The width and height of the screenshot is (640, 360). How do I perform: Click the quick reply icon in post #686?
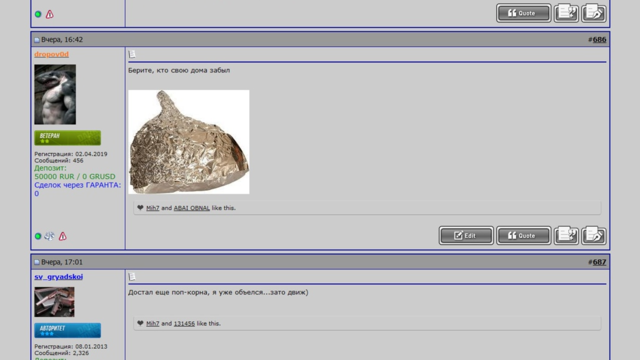(x=594, y=236)
